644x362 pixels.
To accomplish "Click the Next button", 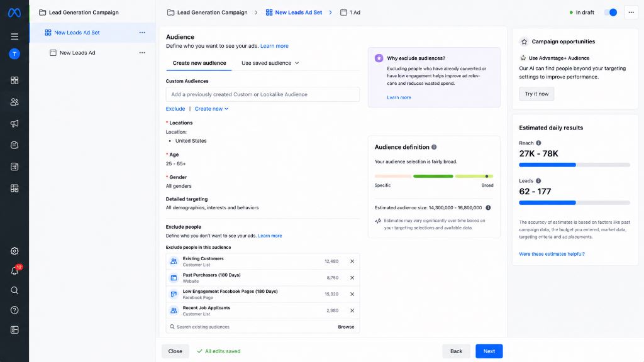I will point(489,351).
